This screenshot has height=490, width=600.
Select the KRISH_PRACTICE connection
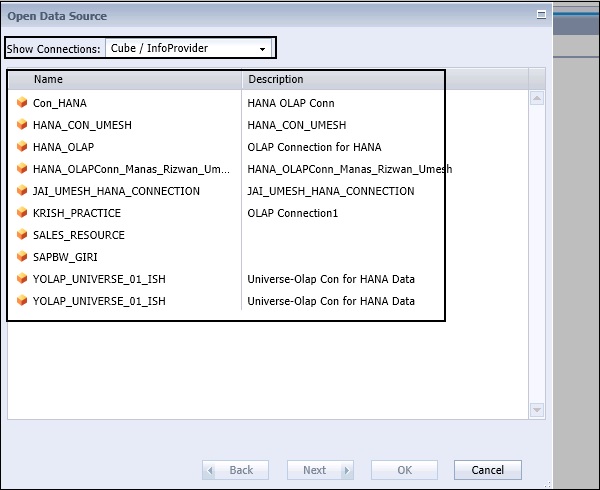(77, 213)
